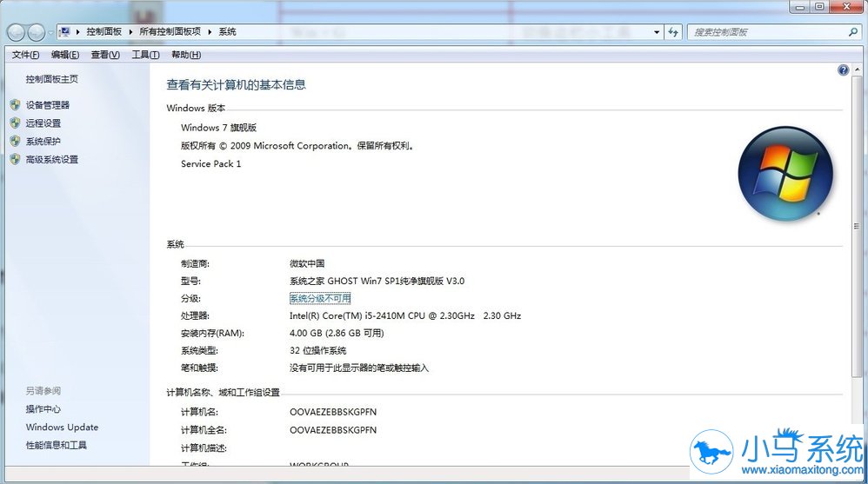
Task: Click the scrollbar up arrow
Action: tap(857, 70)
